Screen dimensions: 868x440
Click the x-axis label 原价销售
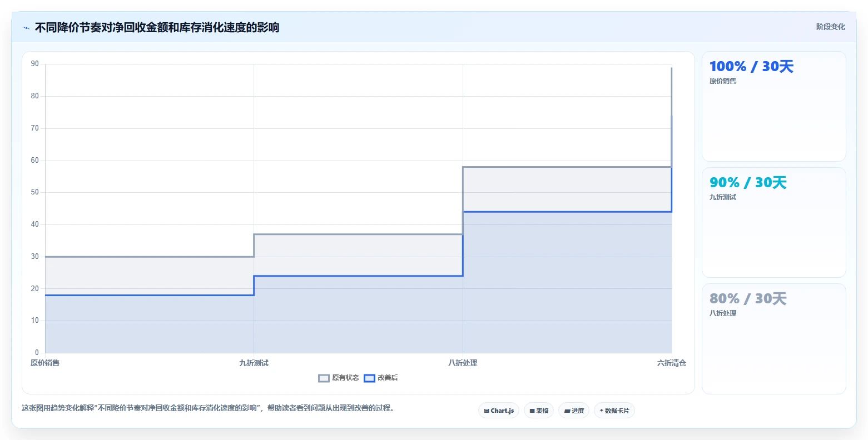[x=45, y=363]
